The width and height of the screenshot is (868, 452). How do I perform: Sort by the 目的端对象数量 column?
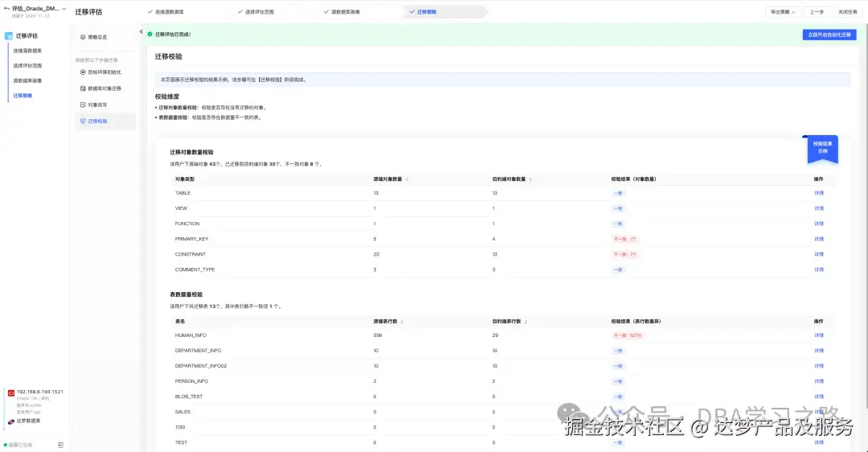click(530, 179)
